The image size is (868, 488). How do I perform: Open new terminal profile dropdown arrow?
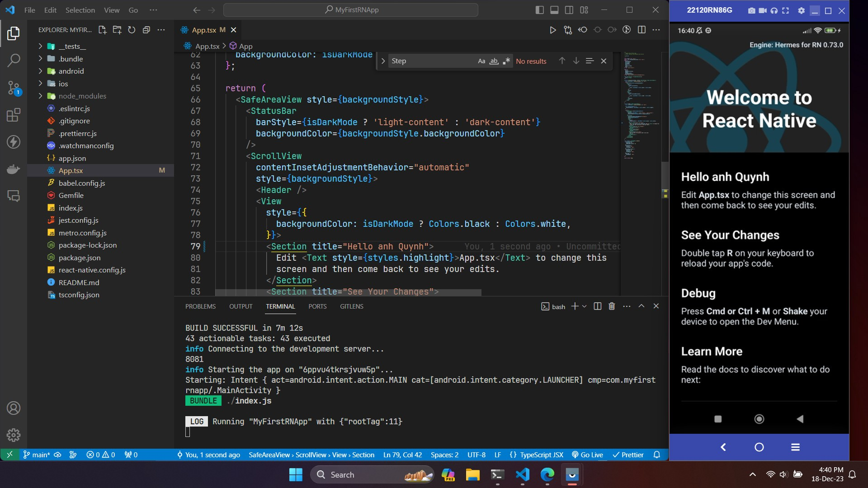[584, 306]
